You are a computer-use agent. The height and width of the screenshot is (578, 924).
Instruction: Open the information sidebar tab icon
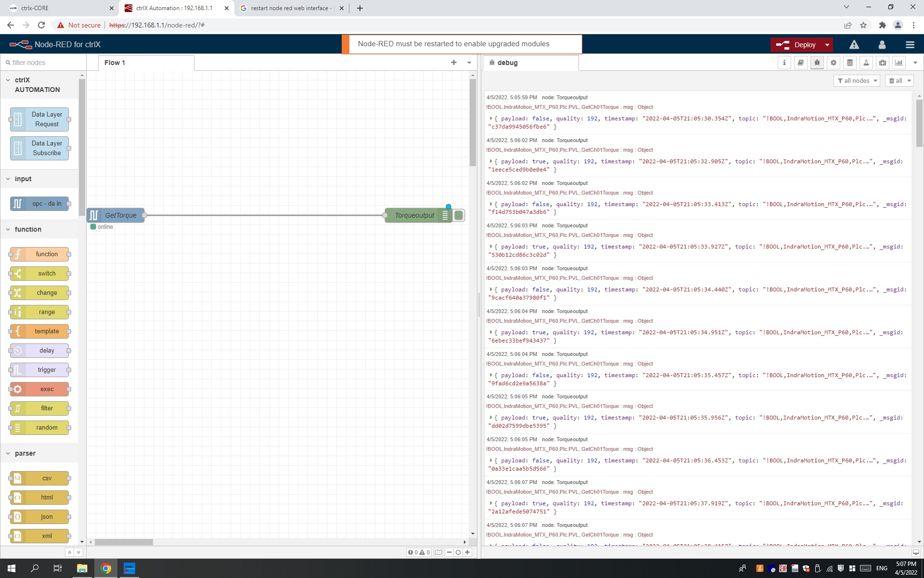[784, 63]
